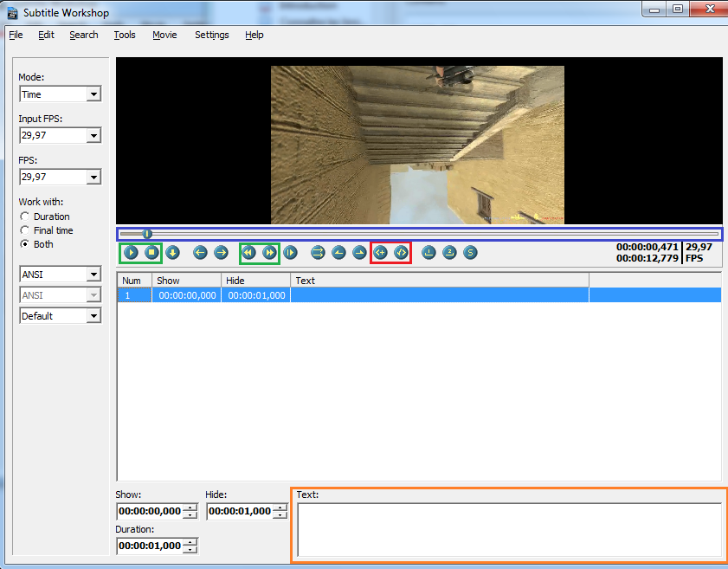
Task: Click the down-arrow icon beside Stop
Action: pyautogui.click(x=172, y=253)
